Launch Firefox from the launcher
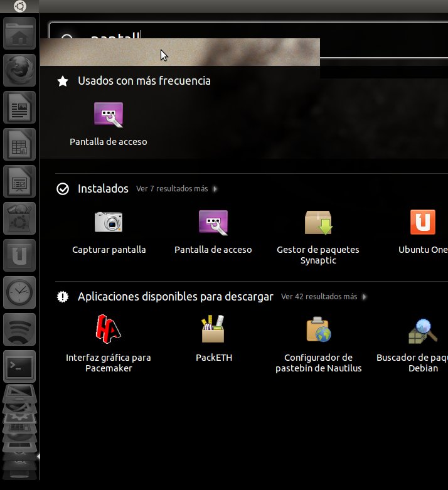Viewport: 448px width, 490px height. click(x=19, y=70)
